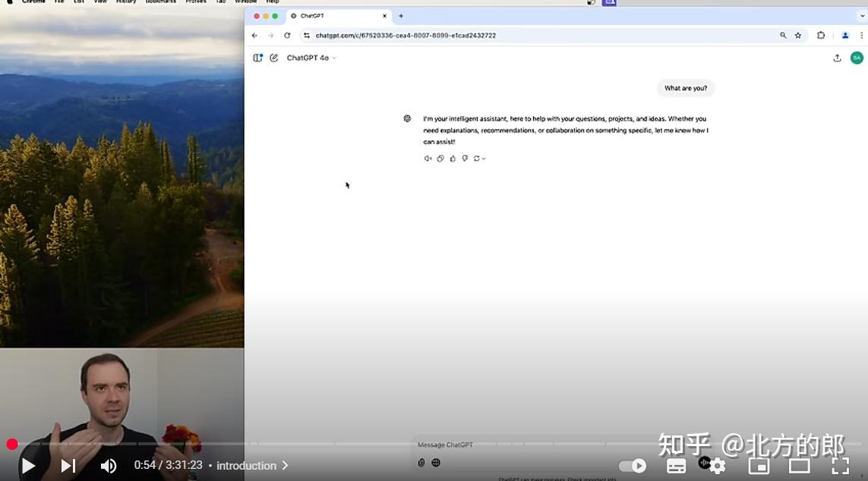Open the SA account avatar
868x481 pixels.
pos(856,57)
